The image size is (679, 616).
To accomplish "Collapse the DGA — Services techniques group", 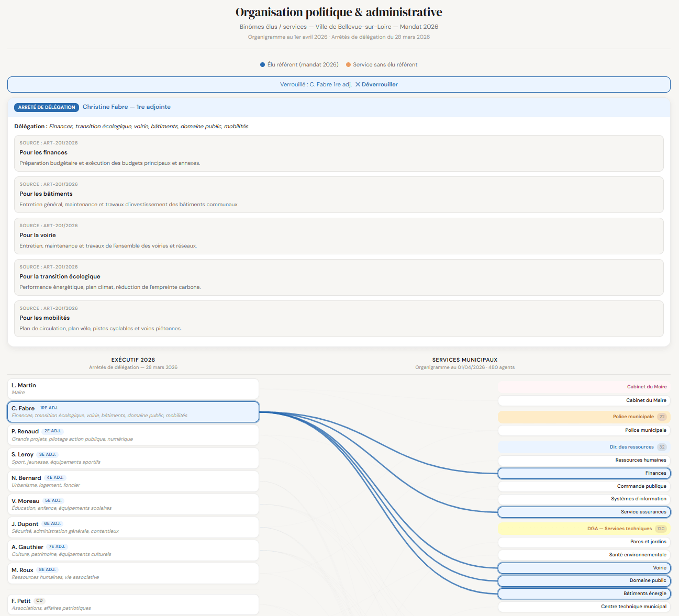I will (584, 529).
